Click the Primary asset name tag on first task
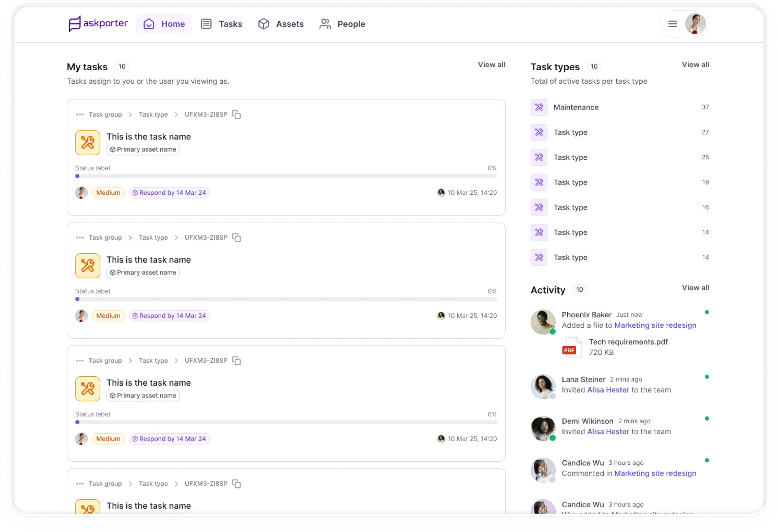The height and width of the screenshot is (532, 778). point(143,149)
